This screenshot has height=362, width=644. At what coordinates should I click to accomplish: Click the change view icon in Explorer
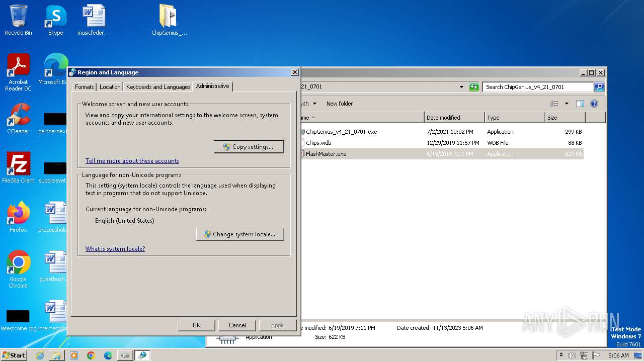tap(554, 104)
